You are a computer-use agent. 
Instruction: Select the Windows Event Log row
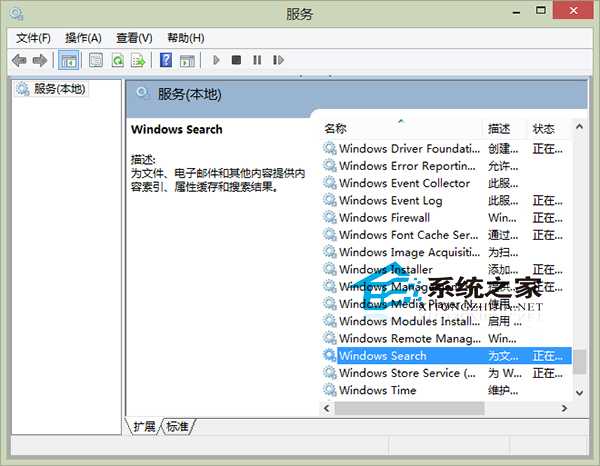pos(445,200)
